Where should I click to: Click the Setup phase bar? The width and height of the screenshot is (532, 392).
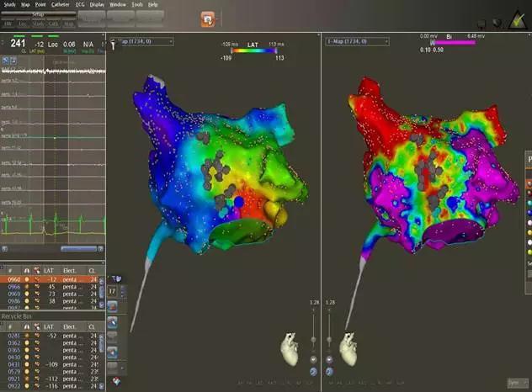[x=39, y=14]
